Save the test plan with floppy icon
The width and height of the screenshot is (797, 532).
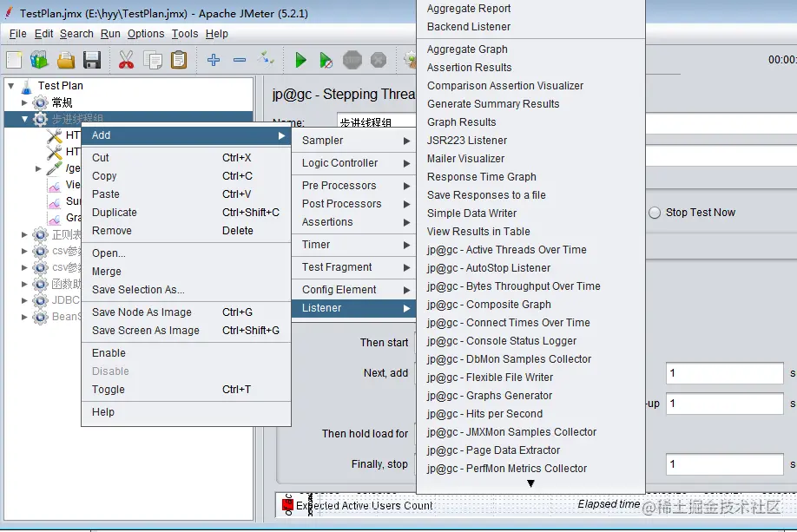coord(92,60)
